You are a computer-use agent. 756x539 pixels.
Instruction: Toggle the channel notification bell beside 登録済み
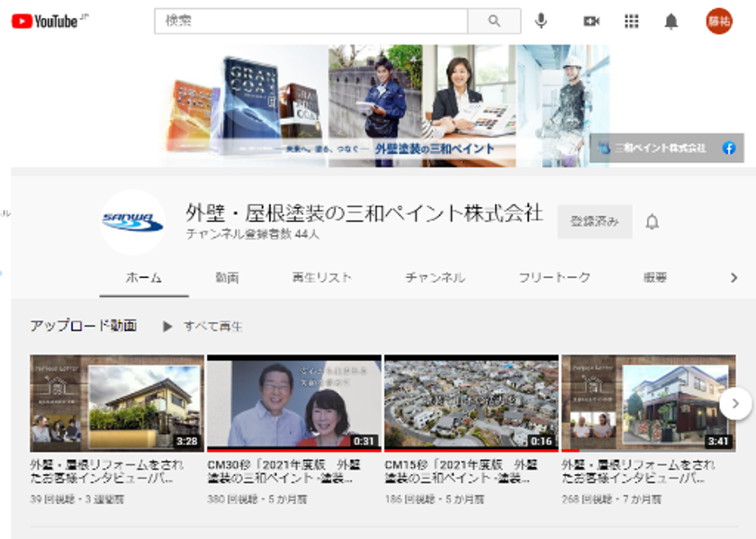coord(652,222)
